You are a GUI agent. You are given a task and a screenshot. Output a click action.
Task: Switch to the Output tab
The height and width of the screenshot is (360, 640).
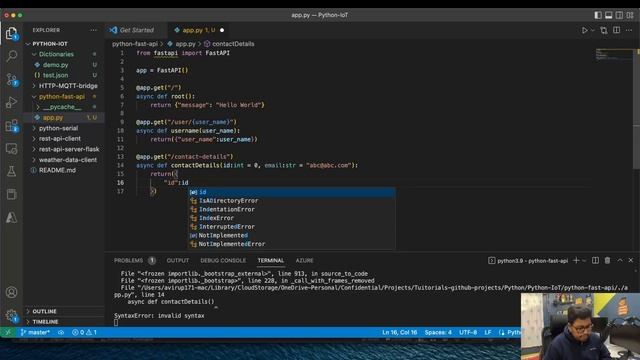click(x=178, y=260)
